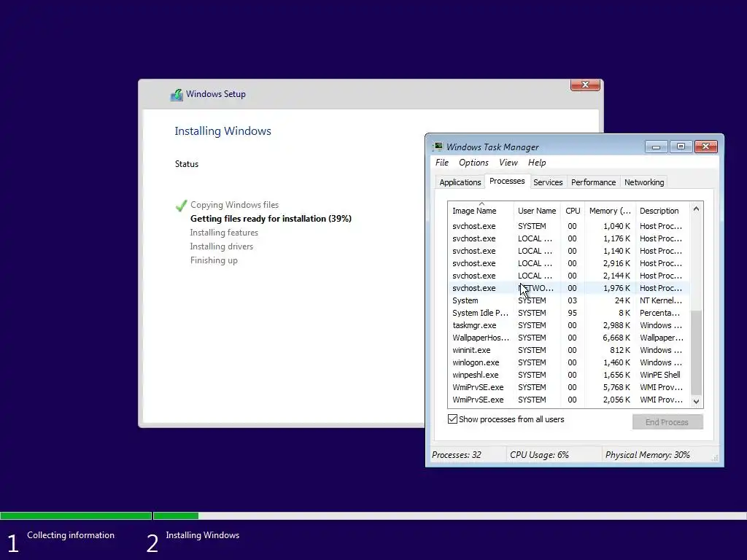Click the Task Manager title bar icon

438,147
